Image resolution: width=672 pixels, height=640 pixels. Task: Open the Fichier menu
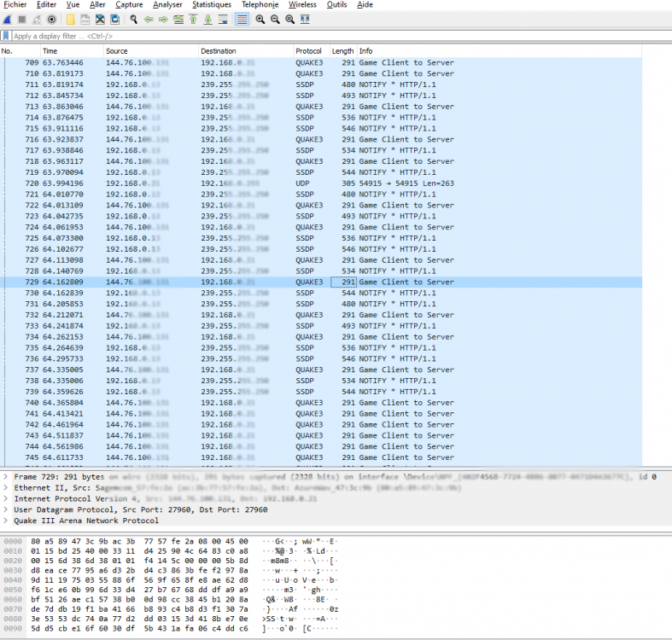(15, 5)
